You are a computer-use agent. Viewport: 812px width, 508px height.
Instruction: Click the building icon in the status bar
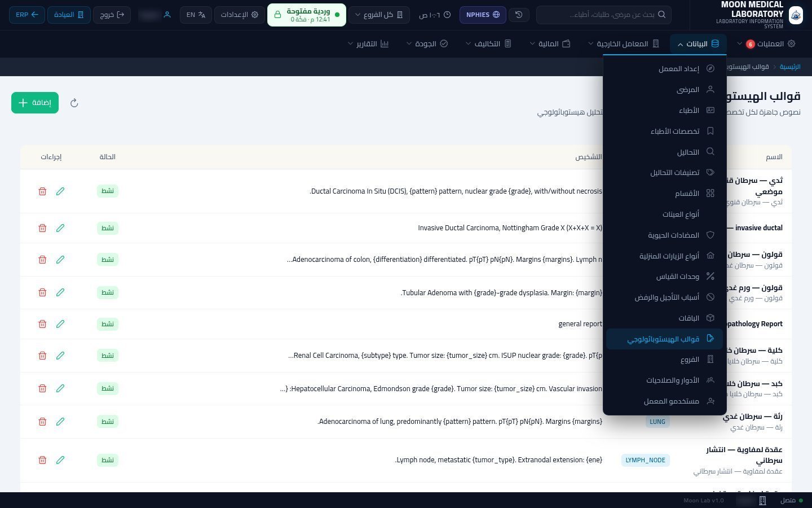[x=762, y=501]
